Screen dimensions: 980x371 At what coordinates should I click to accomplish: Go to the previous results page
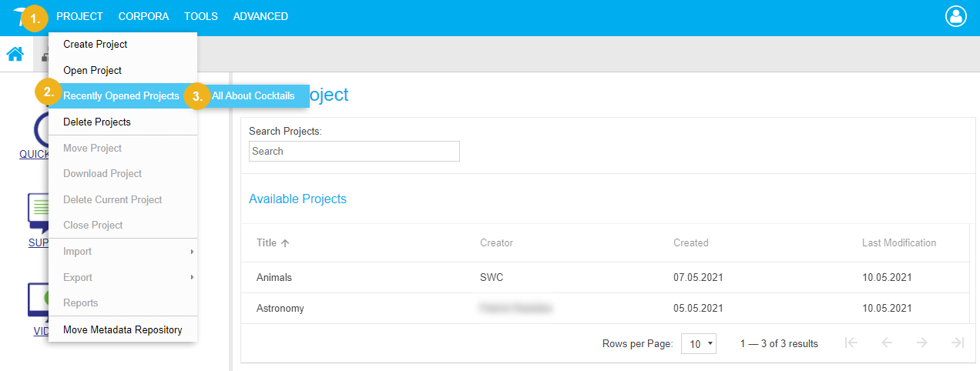point(887,343)
